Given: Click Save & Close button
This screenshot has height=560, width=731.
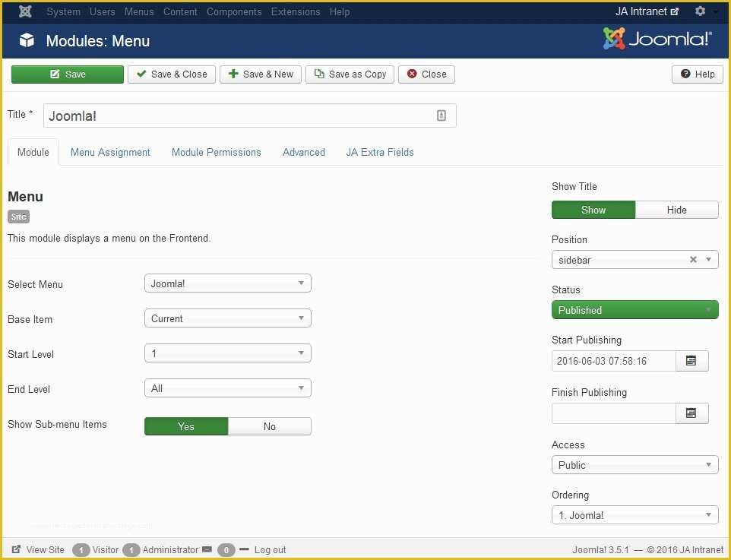Looking at the screenshot, I should click(x=172, y=74).
